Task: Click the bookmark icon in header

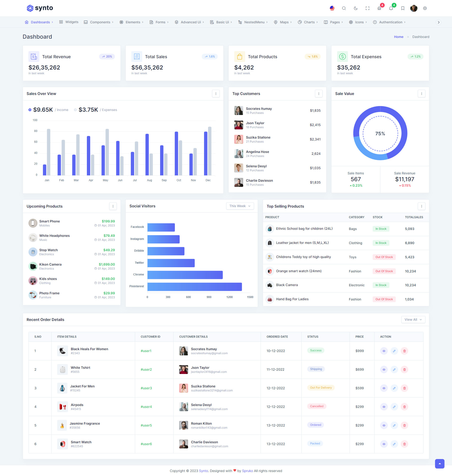Action: point(403,8)
